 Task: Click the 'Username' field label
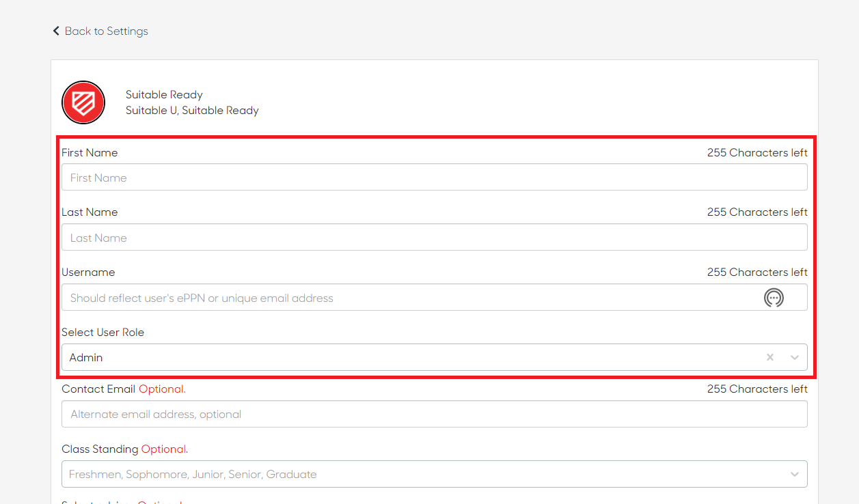coord(88,272)
